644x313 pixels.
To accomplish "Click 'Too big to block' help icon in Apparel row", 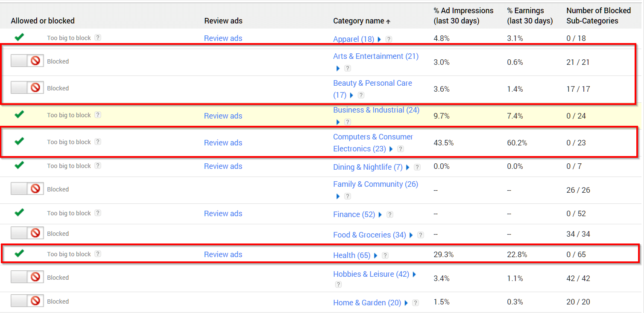I will pos(98,38).
